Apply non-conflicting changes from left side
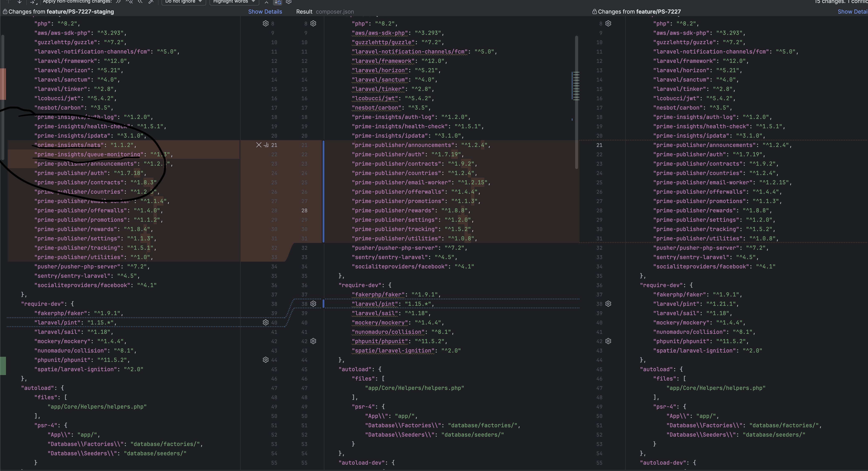The width and height of the screenshot is (868, 471). click(118, 2)
